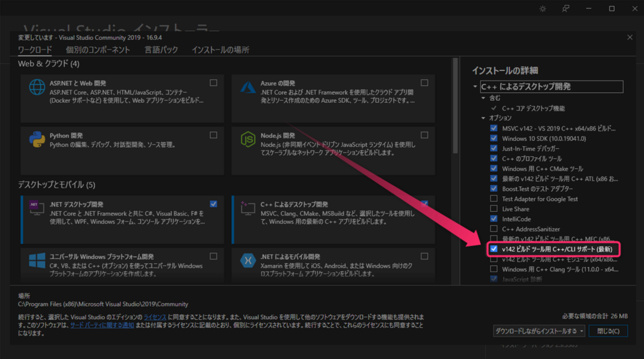The width and height of the screenshot is (644, 359).
Task: Click the C++ によるデスクトップ開発 workload icon
Action: [248, 208]
